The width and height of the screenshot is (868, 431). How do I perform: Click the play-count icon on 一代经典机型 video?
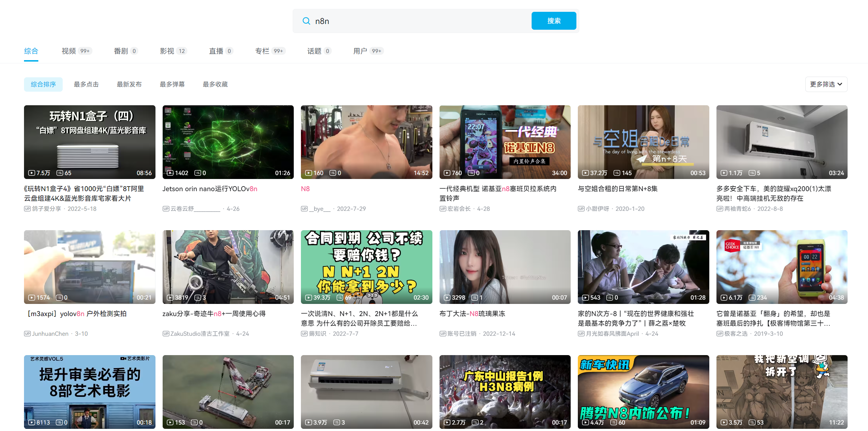447,173
